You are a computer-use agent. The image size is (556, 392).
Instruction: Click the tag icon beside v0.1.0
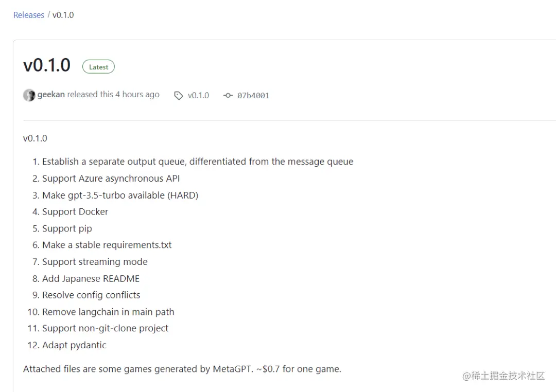click(x=178, y=96)
